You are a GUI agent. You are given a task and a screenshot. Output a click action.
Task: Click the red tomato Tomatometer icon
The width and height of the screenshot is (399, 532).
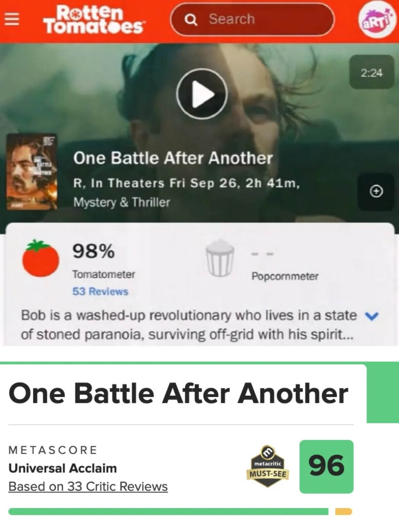(40, 258)
